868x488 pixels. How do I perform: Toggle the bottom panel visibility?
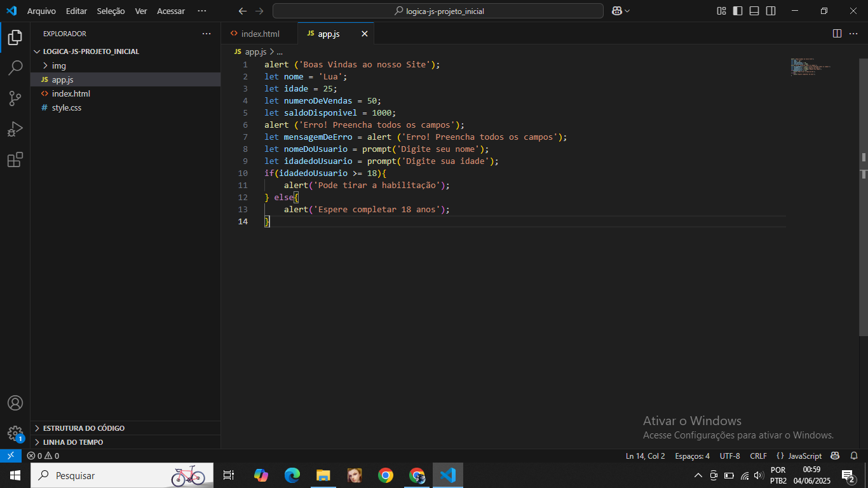(x=754, y=11)
